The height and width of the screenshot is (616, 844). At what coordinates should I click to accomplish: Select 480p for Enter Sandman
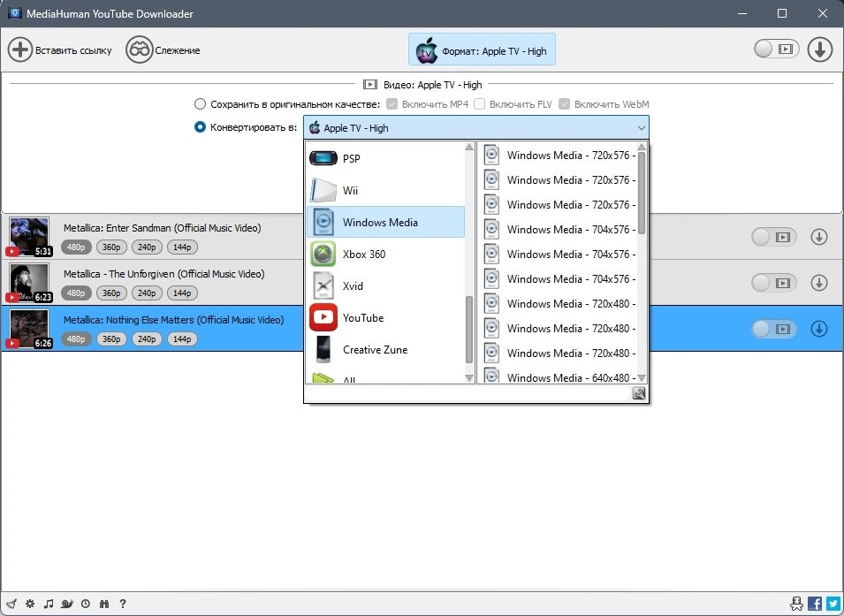click(76, 247)
